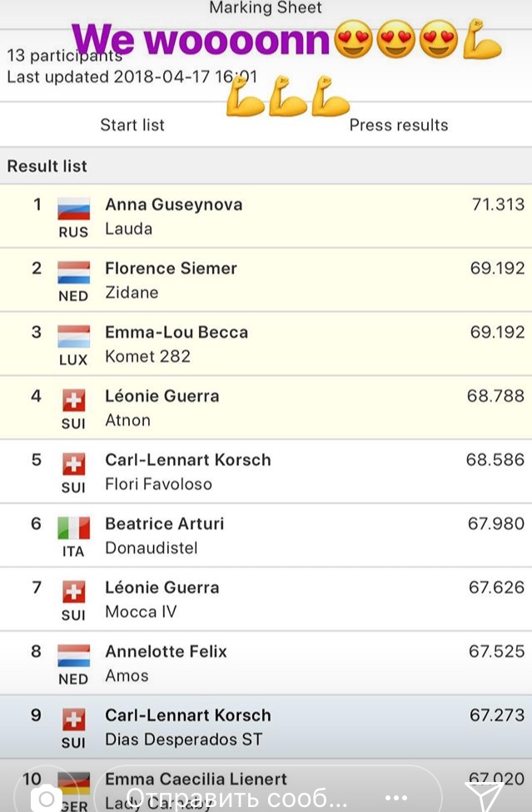Open Beatrice Arturi with Donaudistel result

coord(266,535)
